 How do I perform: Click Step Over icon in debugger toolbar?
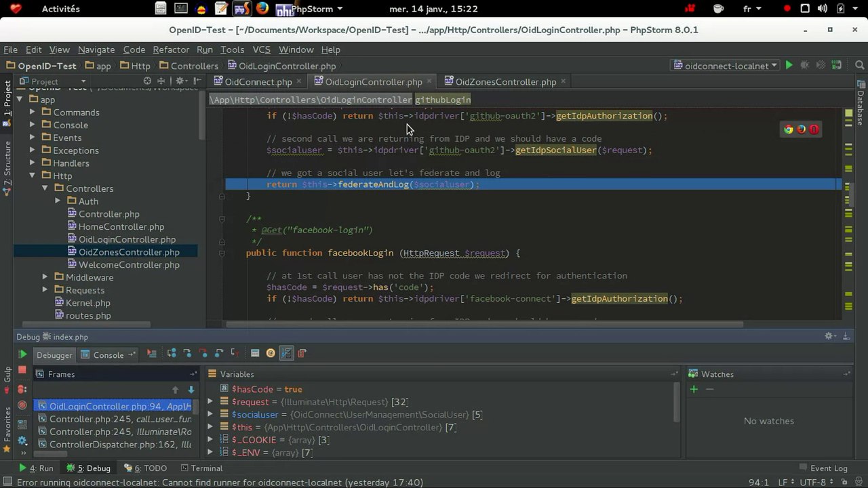tap(172, 353)
